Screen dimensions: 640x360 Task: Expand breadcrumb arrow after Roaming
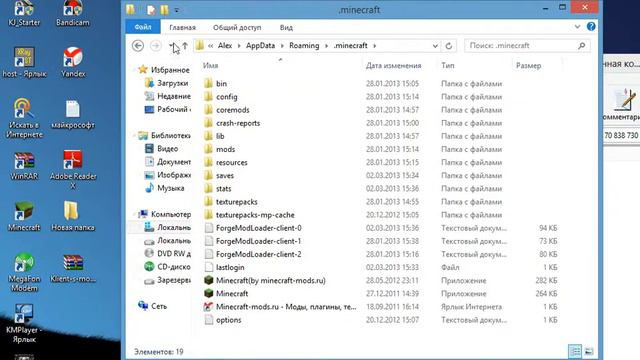[326, 46]
